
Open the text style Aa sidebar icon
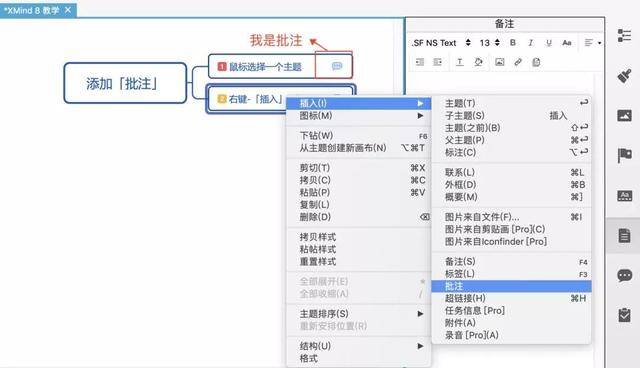click(x=624, y=196)
